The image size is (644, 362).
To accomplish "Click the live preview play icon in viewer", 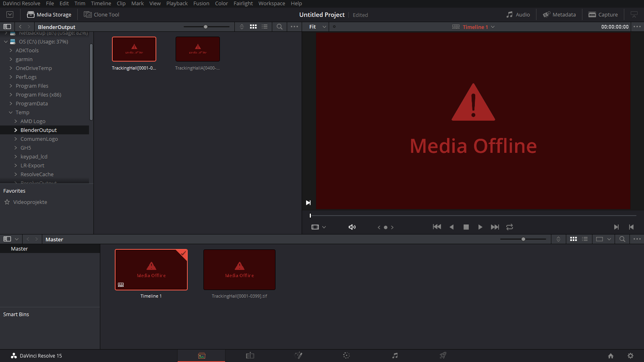I will click(308, 203).
